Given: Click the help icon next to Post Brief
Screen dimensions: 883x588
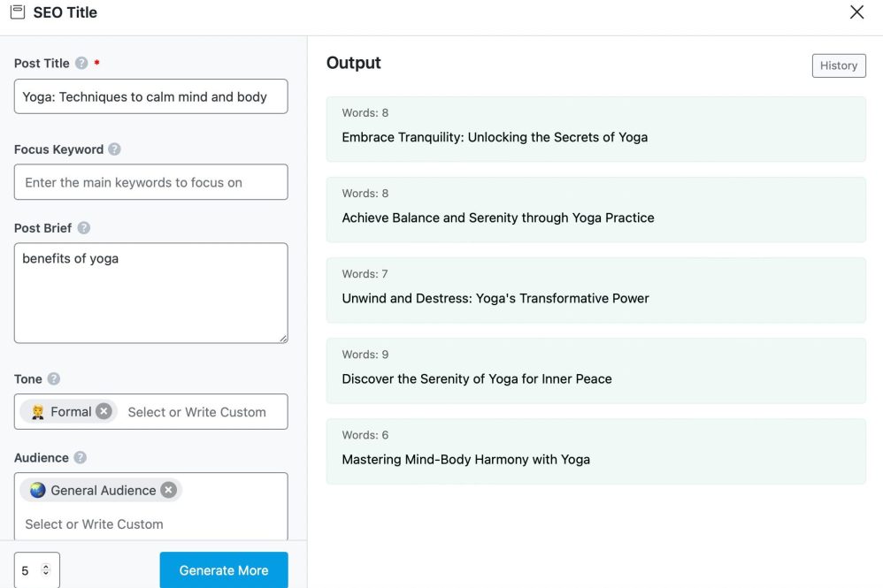Looking at the screenshot, I should [83, 228].
